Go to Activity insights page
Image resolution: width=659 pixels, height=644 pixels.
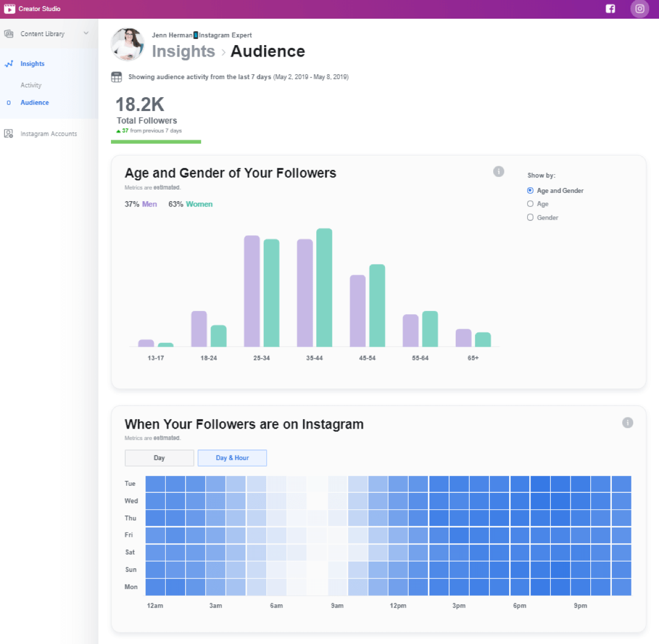pos(31,85)
